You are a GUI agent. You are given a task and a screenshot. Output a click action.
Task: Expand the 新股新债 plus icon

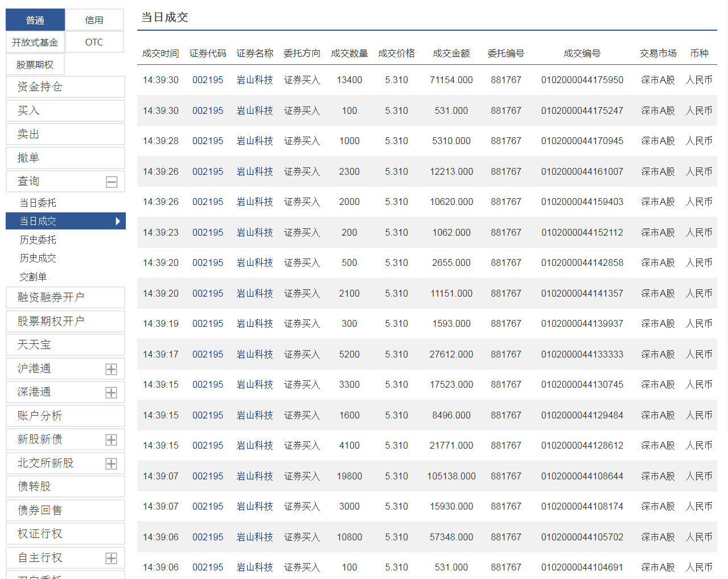[112, 440]
